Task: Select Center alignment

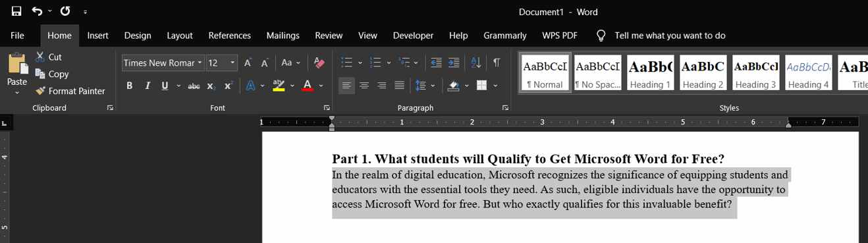Action: point(364,86)
